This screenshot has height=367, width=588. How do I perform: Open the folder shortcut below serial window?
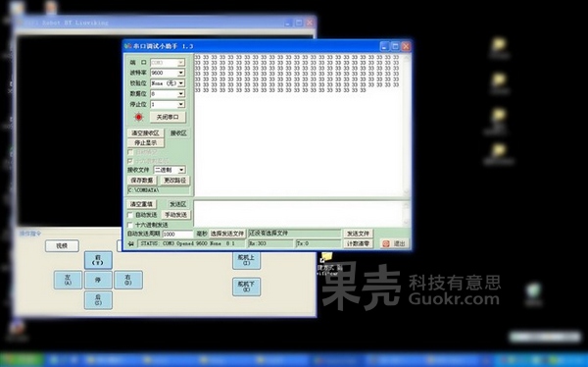click(x=326, y=258)
